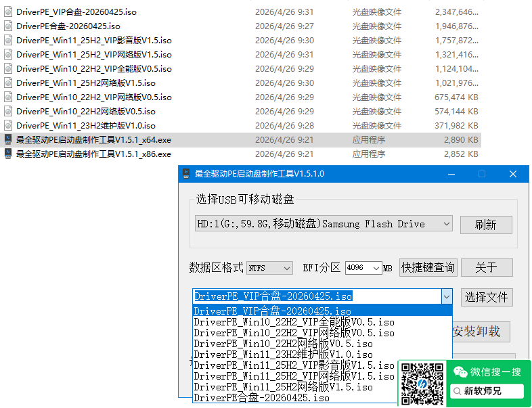Click the DriverPE_VIP合盘-20260425.iso file icon

tap(8, 12)
